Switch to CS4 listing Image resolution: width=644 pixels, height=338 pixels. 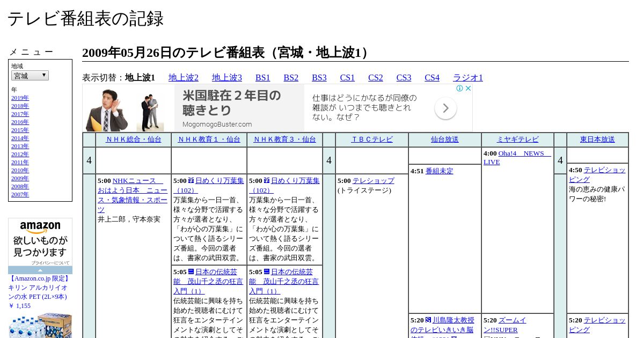(x=432, y=77)
